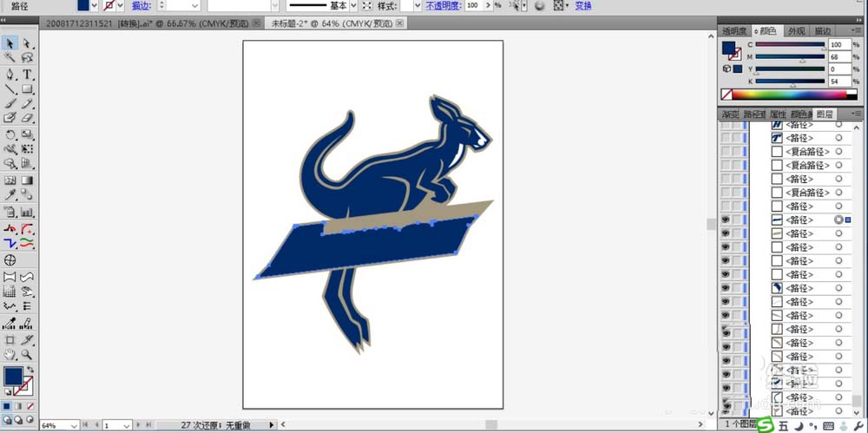This screenshot has width=868, height=433.
Task: Show the layer with the T thumbnail
Action: [x=725, y=138]
